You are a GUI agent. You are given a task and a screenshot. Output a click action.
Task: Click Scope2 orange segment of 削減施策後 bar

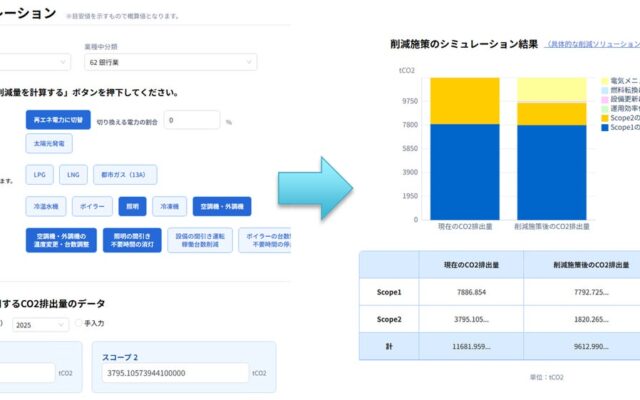552,114
